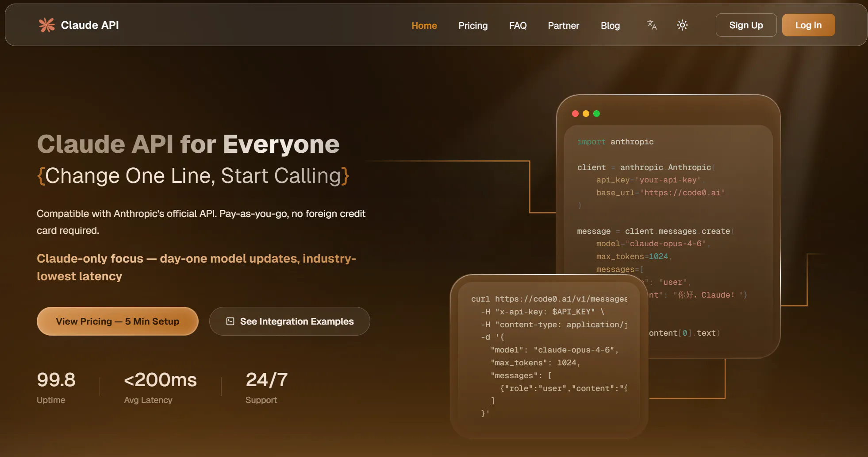Click the yellow dot on the code window
This screenshot has height=457, width=868.
586,114
